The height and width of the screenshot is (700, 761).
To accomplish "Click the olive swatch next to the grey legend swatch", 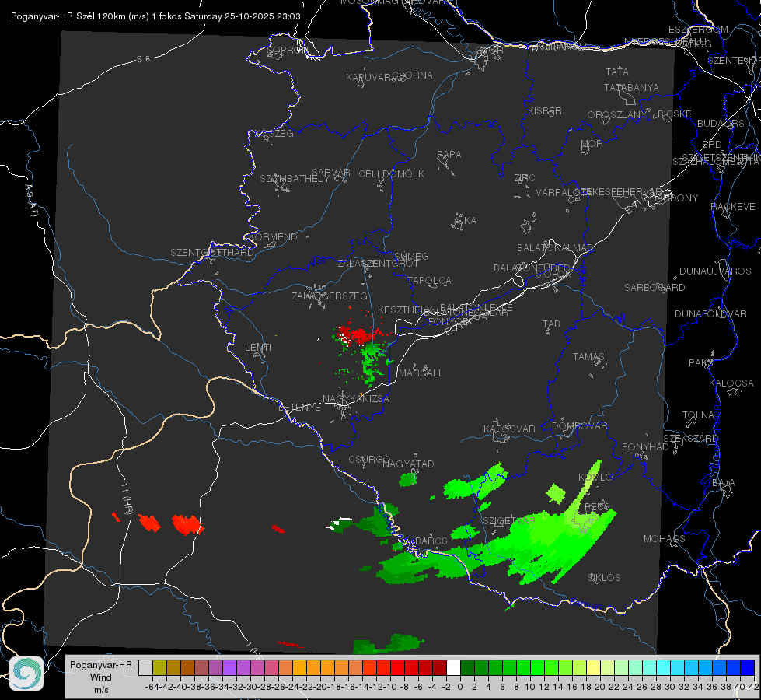I will (x=159, y=668).
